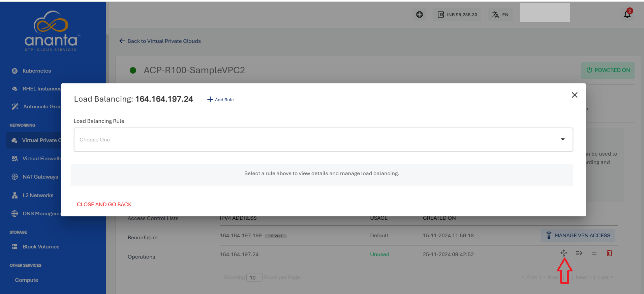Click static NAT equals icon for 164.164.197.24

[594, 253]
